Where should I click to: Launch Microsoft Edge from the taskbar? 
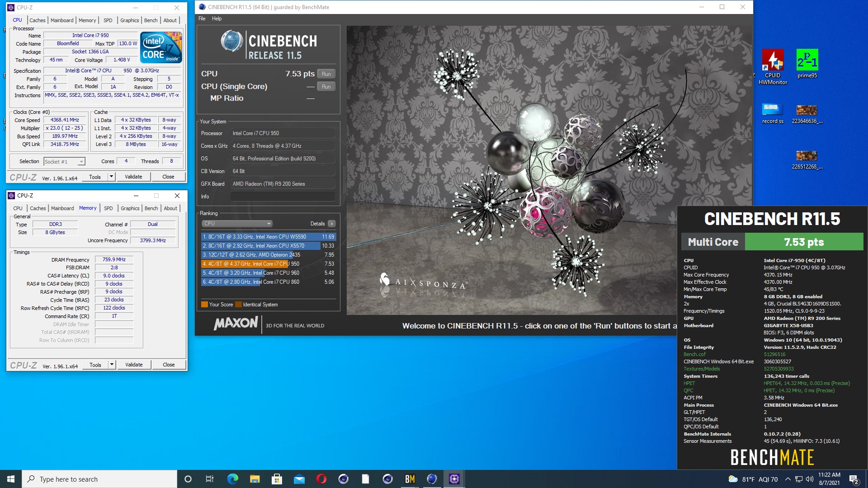coord(232,479)
